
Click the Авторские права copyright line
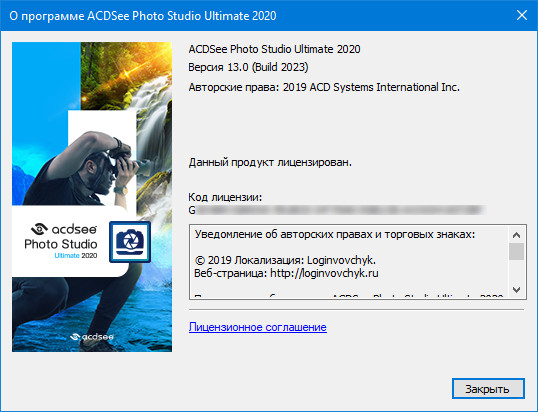324,87
